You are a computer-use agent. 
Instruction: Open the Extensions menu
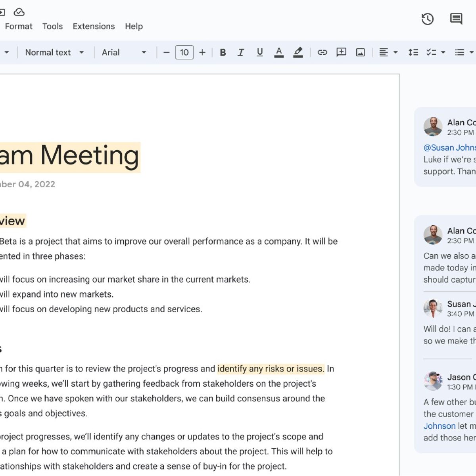(94, 26)
